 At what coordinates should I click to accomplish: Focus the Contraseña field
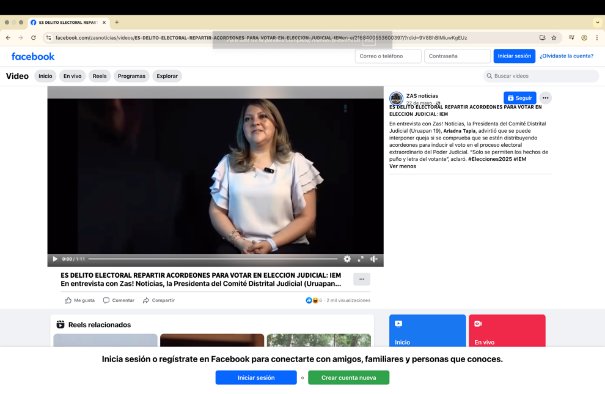(457, 56)
